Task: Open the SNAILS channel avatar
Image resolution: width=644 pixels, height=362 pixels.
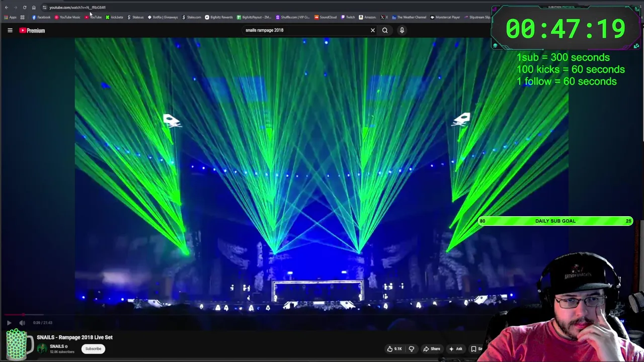Action: click(42, 348)
